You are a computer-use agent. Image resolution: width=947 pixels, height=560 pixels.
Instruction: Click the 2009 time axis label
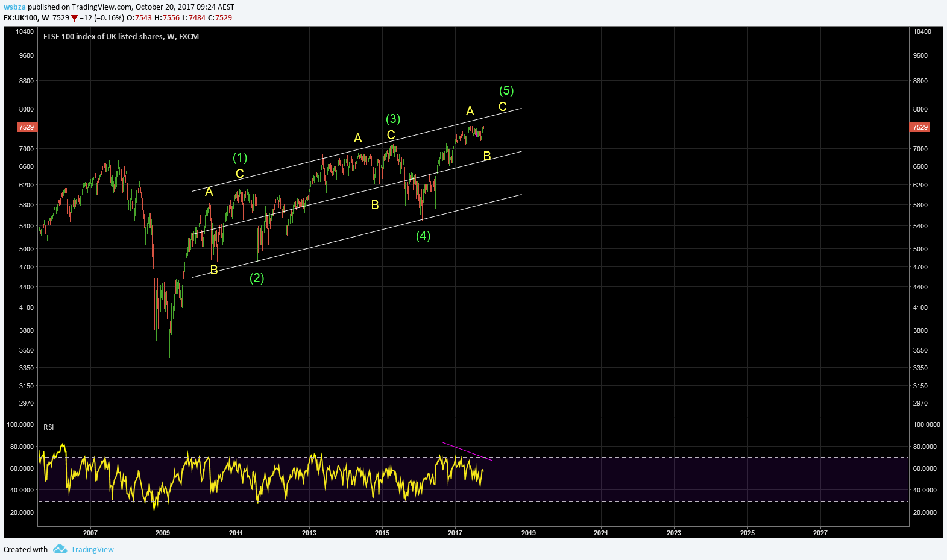[163, 533]
